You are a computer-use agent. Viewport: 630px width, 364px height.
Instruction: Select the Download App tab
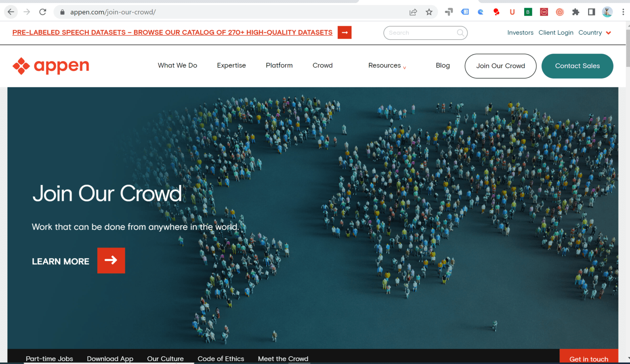pyautogui.click(x=110, y=359)
